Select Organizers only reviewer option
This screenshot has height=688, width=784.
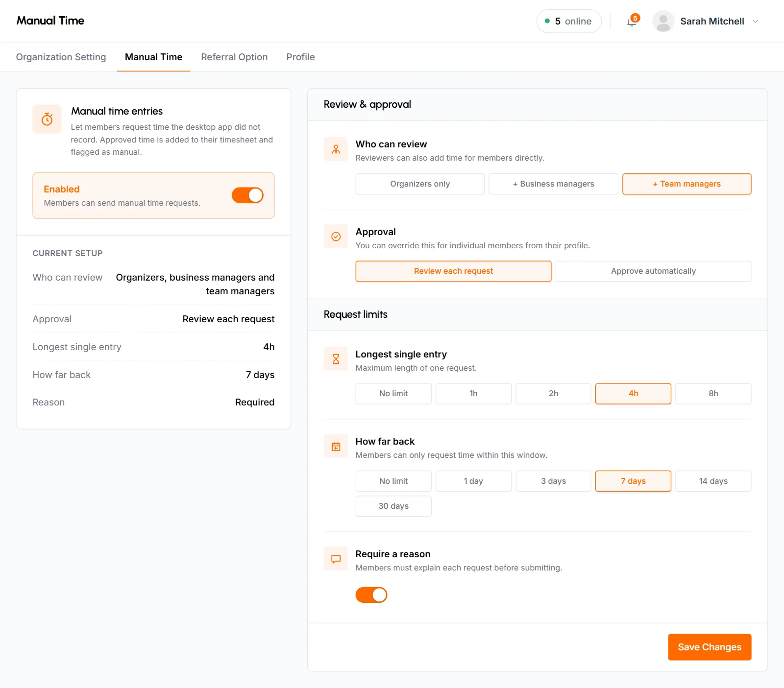(x=420, y=184)
